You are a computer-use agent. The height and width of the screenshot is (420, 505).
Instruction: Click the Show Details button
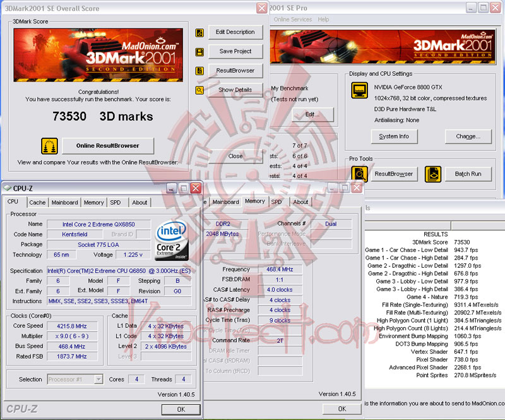(x=235, y=90)
